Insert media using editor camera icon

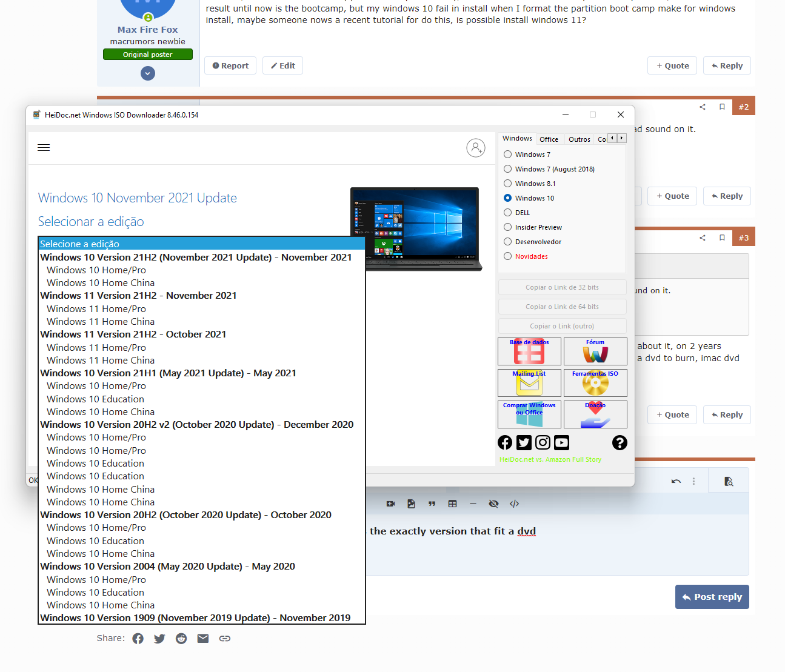(391, 504)
